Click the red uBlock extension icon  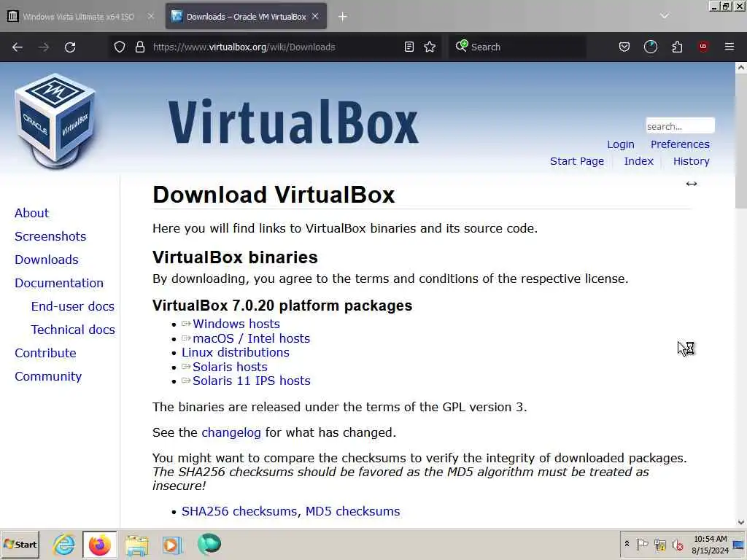point(703,47)
